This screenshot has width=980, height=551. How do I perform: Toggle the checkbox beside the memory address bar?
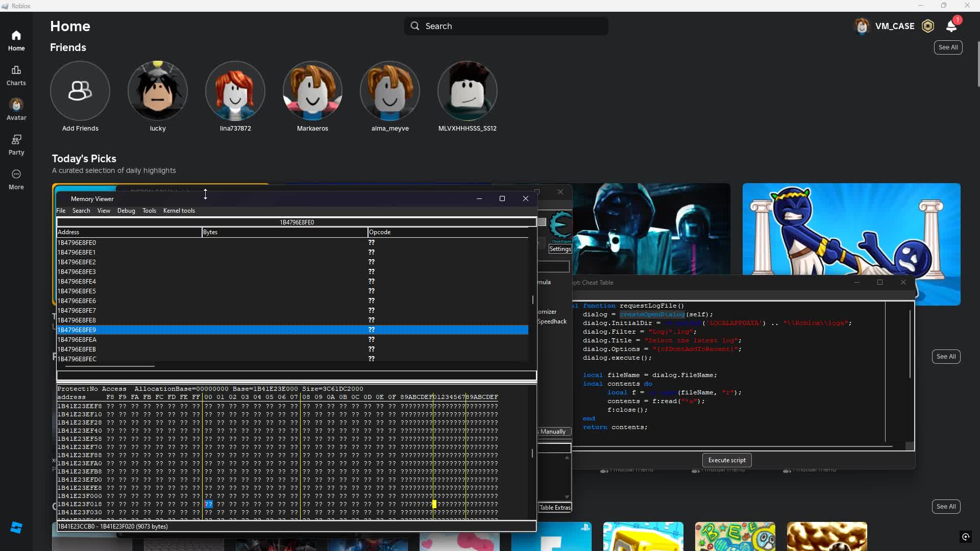pos(541,222)
